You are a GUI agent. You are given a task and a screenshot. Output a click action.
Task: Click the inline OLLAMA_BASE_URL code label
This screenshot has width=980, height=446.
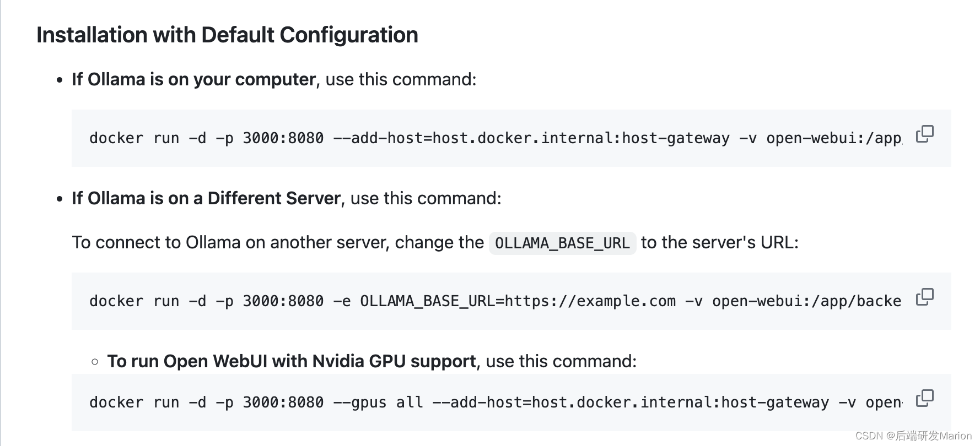pos(562,243)
